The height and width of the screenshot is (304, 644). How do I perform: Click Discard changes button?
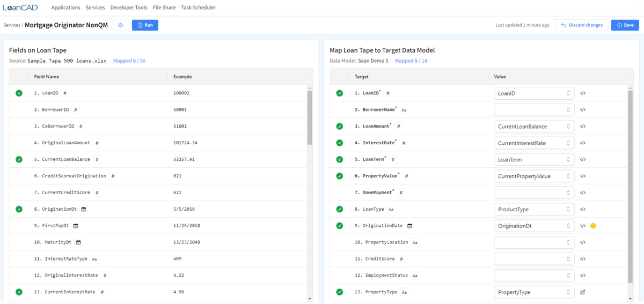[582, 25]
